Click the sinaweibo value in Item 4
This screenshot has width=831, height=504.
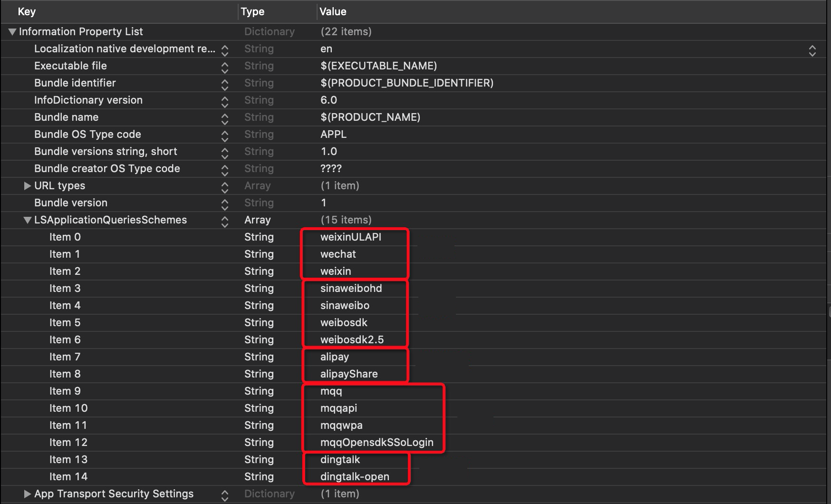(x=345, y=306)
